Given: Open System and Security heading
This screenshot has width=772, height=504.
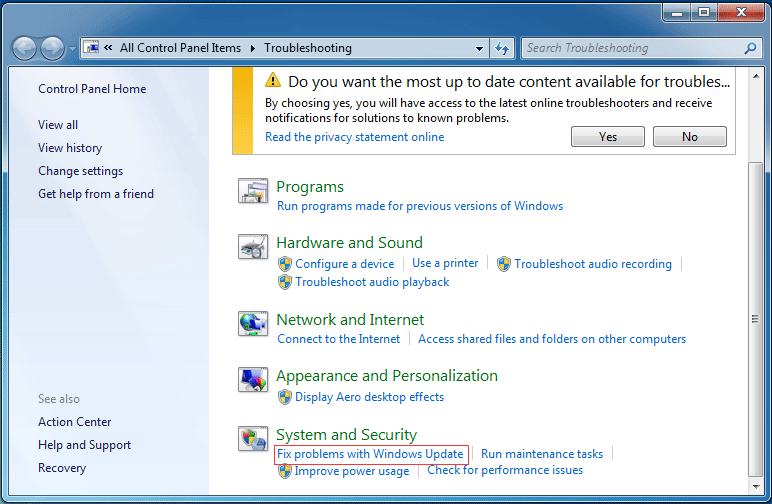Looking at the screenshot, I should pyautogui.click(x=346, y=435).
